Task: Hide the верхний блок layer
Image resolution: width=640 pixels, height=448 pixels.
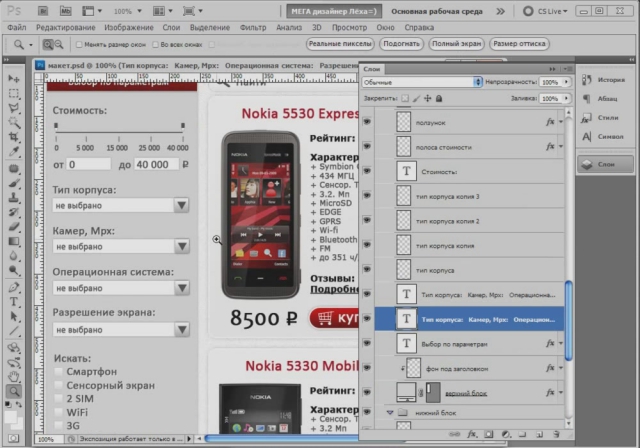Action: pos(367,392)
